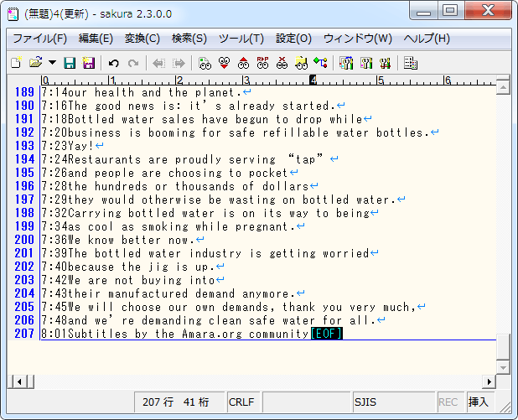The image size is (518, 420).
Task: Click the New file icon
Action: click(x=15, y=63)
